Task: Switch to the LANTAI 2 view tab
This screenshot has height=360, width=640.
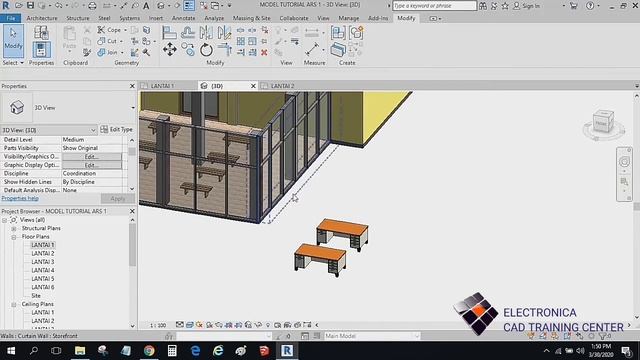Action: pyautogui.click(x=282, y=86)
